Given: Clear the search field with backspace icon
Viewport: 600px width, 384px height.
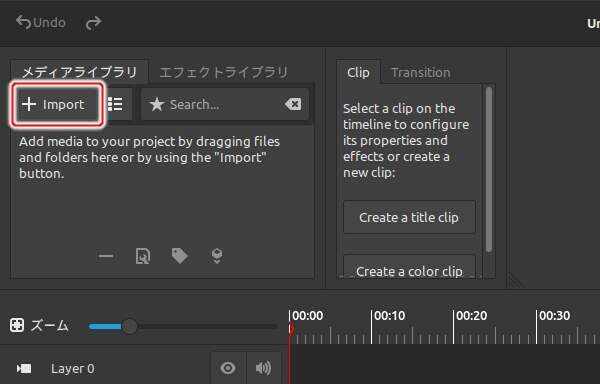Looking at the screenshot, I should click(293, 104).
